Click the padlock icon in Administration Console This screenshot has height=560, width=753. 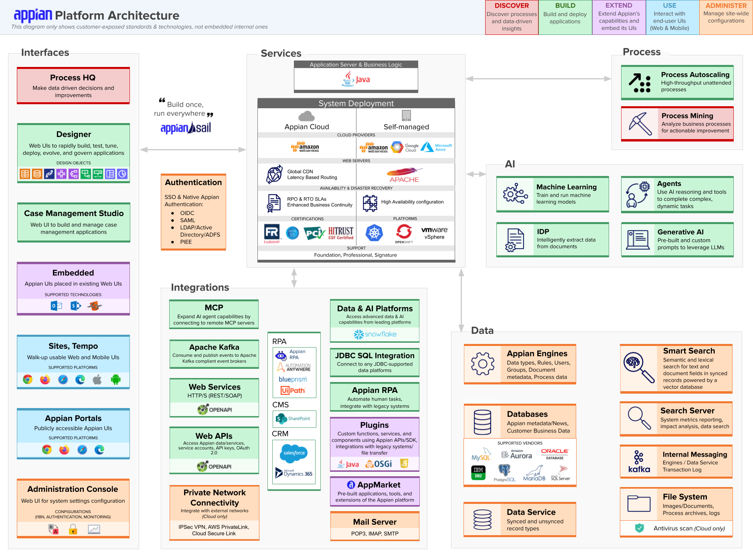(x=73, y=530)
